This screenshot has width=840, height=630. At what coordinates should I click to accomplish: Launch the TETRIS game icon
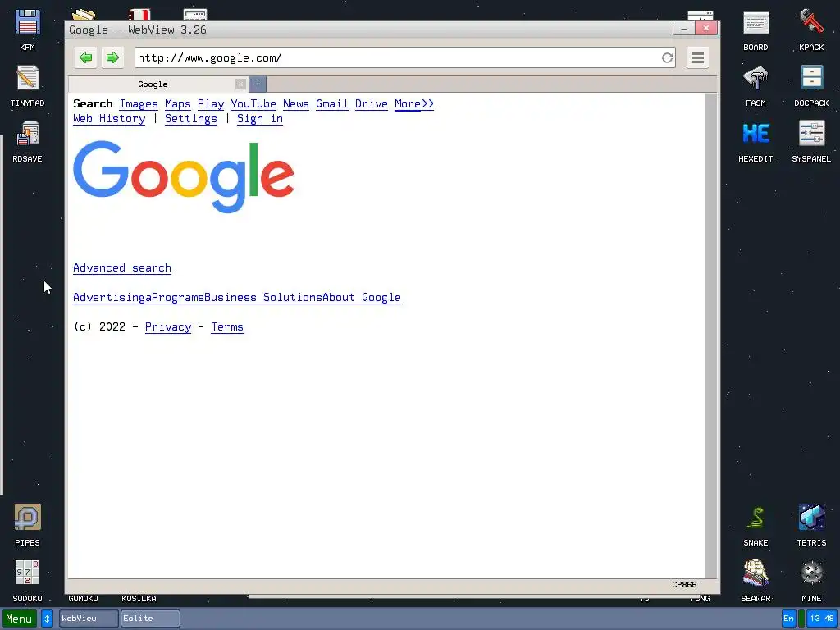coord(811,525)
